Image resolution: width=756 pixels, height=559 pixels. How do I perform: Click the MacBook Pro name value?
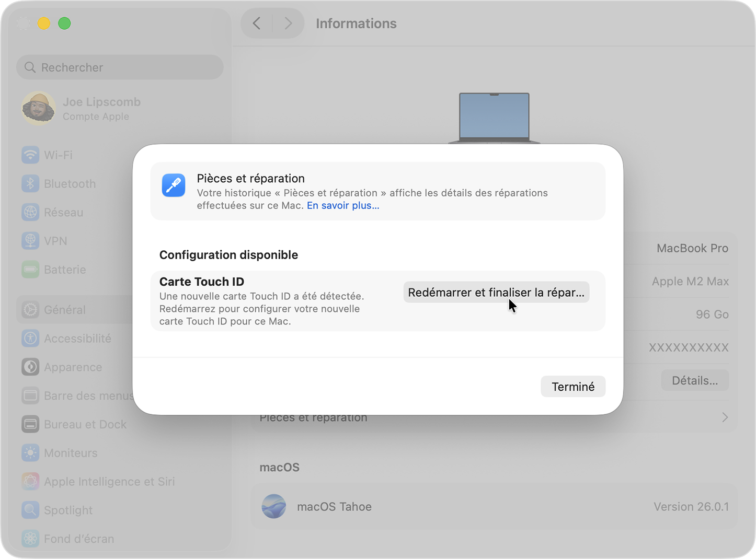(x=692, y=248)
